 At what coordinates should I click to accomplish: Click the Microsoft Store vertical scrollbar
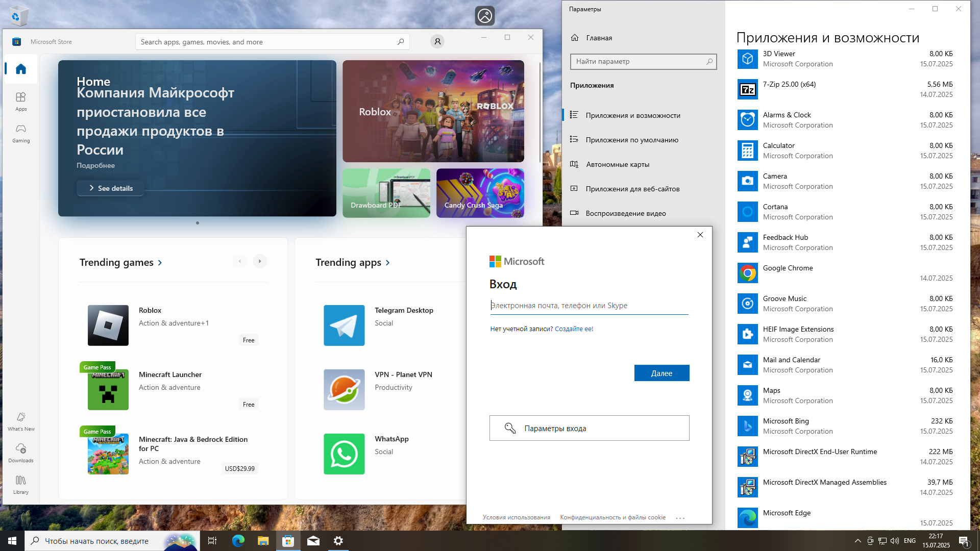tap(540, 112)
